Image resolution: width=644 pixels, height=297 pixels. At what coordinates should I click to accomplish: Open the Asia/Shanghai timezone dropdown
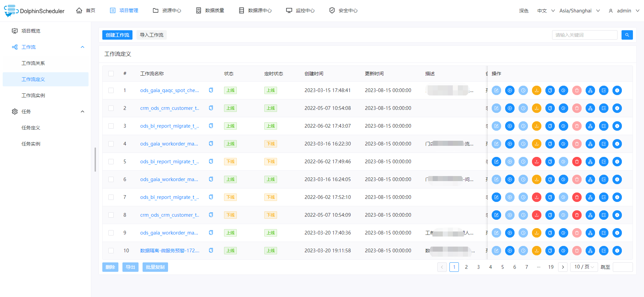pos(579,11)
